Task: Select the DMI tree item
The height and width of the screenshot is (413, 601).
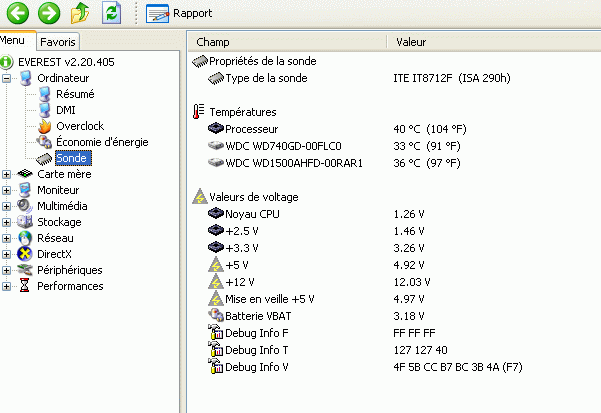Action: click(x=66, y=110)
